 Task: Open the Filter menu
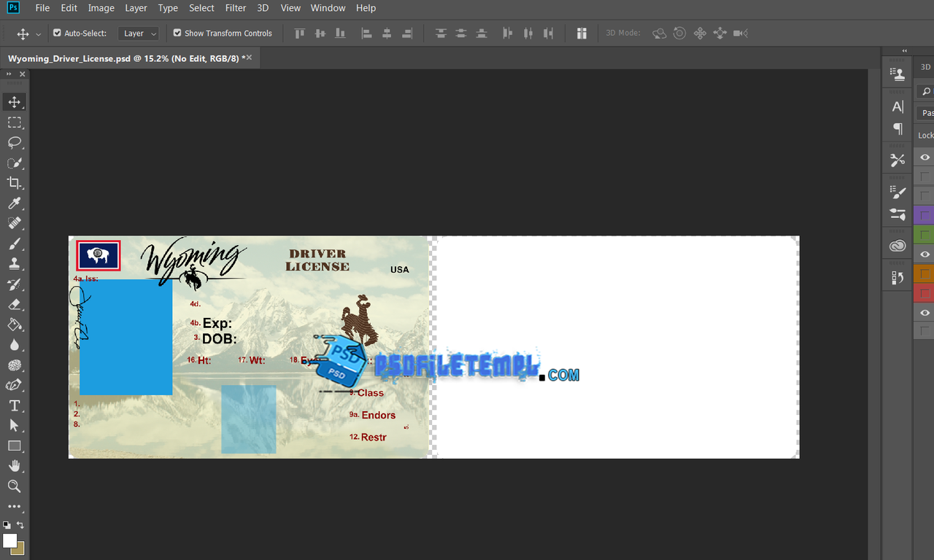pyautogui.click(x=236, y=8)
